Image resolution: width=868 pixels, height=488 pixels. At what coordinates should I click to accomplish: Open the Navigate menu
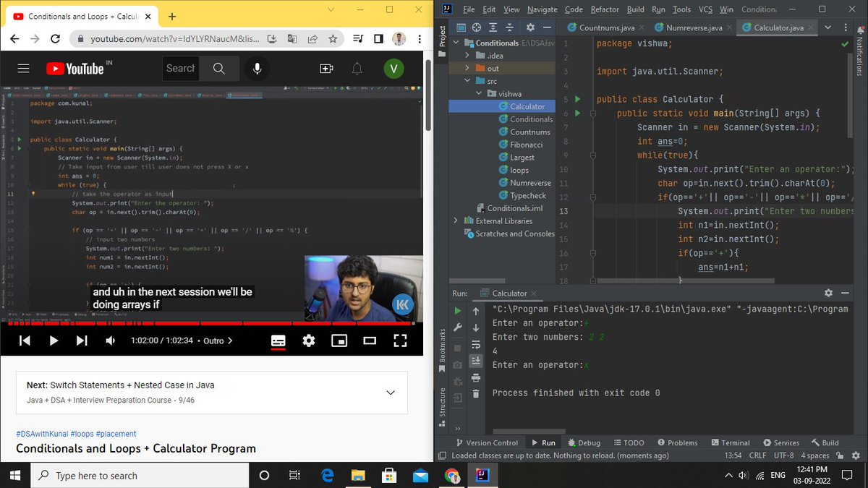tap(542, 9)
